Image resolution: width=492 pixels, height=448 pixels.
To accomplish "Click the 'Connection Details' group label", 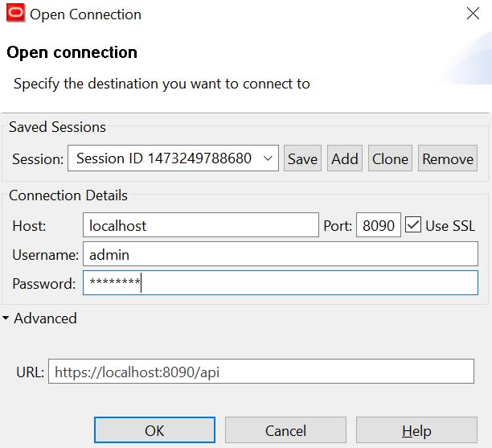I will pos(68,195).
